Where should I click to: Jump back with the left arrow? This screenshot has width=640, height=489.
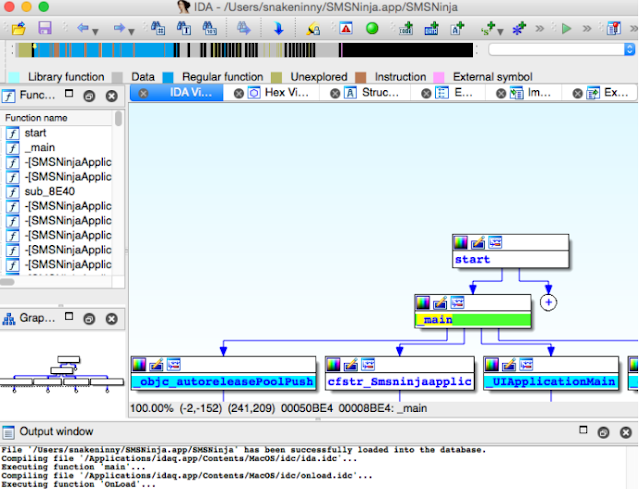(83, 28)
